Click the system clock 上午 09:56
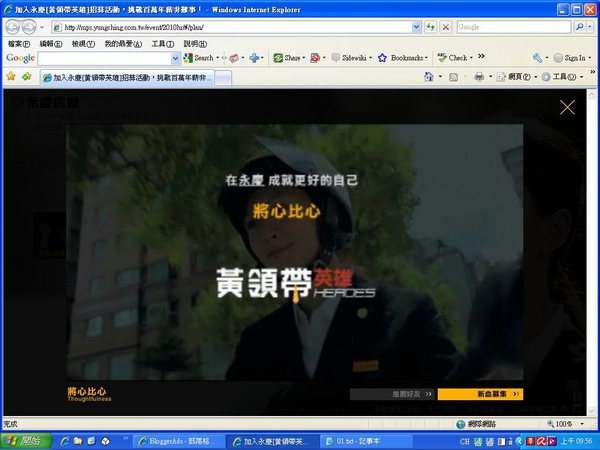Image resolution: width=600 pixels, height=450 pixels. pos(577,442)
